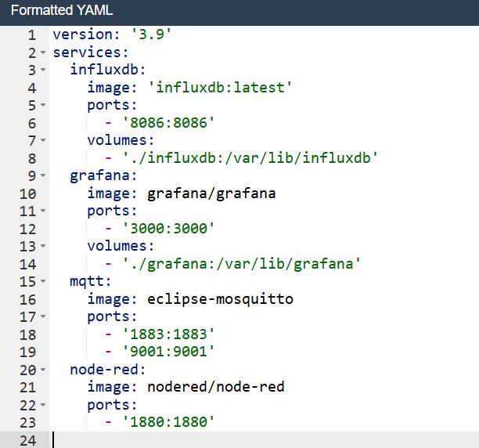The image size is (479, 448).
Task: Place cursor on empty line 24
Action: pyautogui.click(x=264, y=440)
